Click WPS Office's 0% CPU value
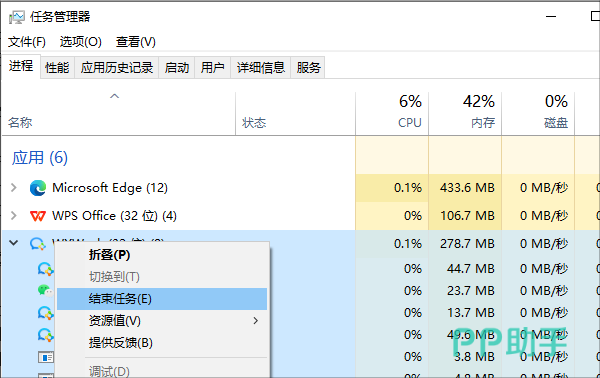This screenshot has height=378, width=600. (x=413, y=216)
